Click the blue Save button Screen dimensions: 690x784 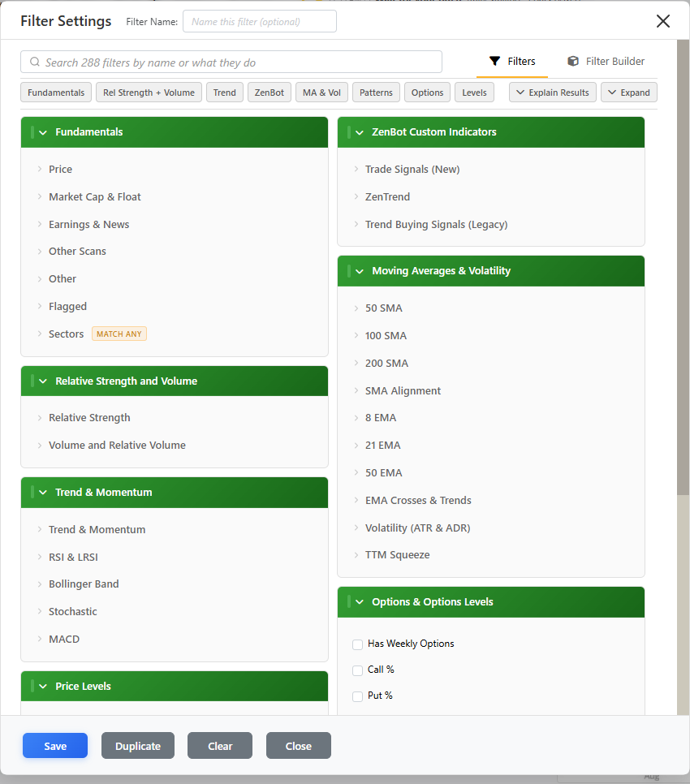coord(55,746)
